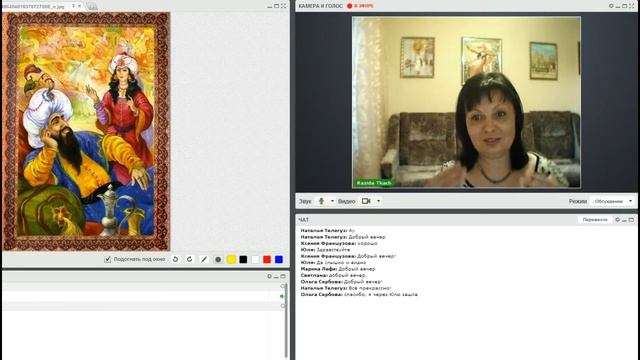Click the lower-left panel scrollbar
Viewport: 640px width, 360px height.
(x=285, y=320)
